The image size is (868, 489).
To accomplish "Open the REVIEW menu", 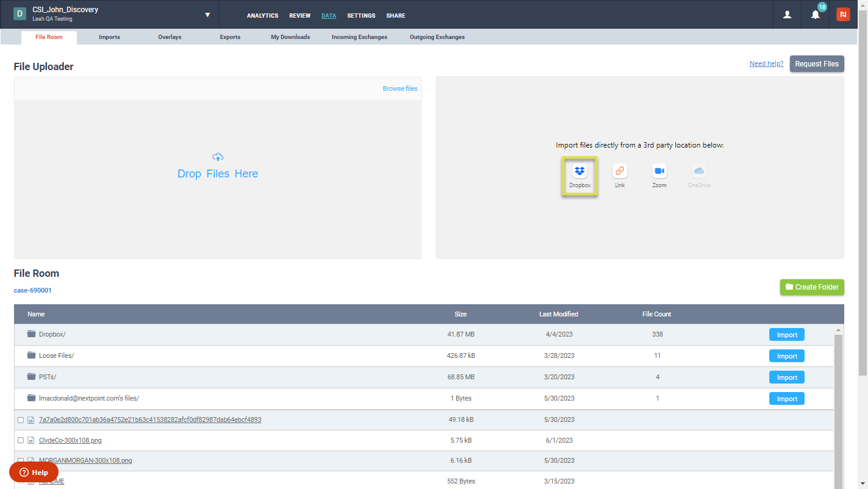I will [300, 16].
